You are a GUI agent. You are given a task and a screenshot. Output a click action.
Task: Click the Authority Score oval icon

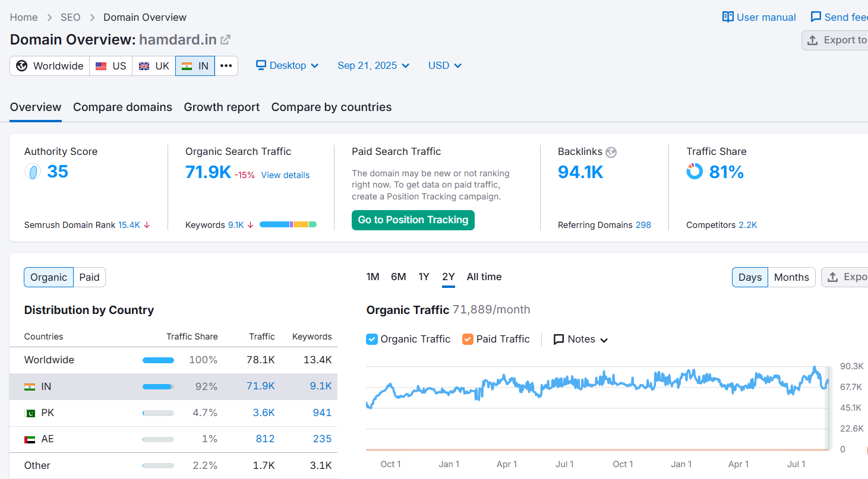coord(33,172)
